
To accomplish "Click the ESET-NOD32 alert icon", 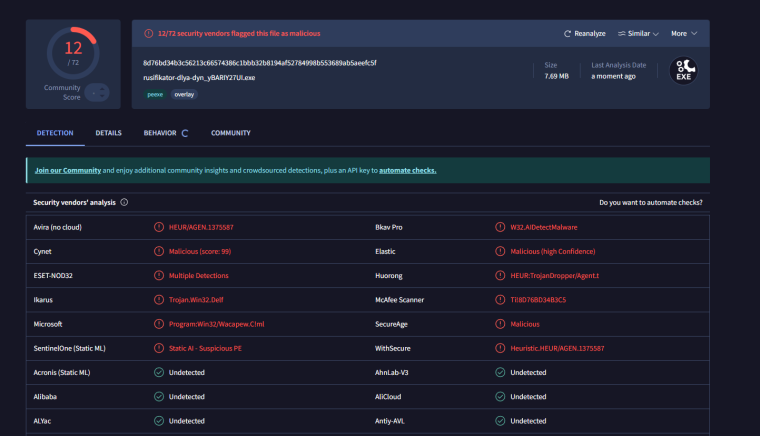I will click(159, 275).
